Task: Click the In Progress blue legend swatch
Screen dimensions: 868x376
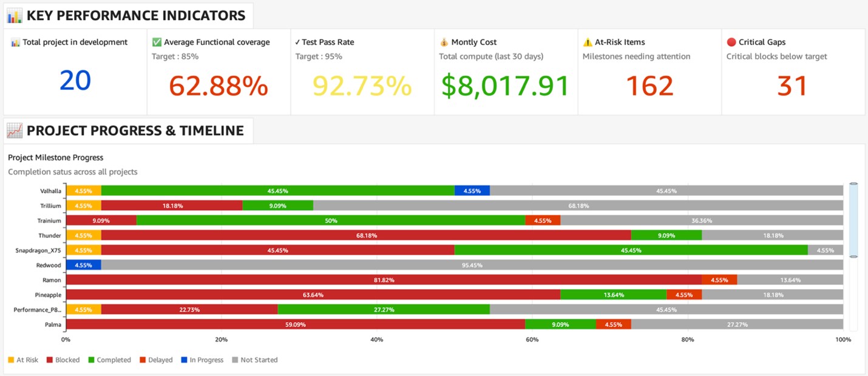Action: pyautogui.click(x=184, y=360)
